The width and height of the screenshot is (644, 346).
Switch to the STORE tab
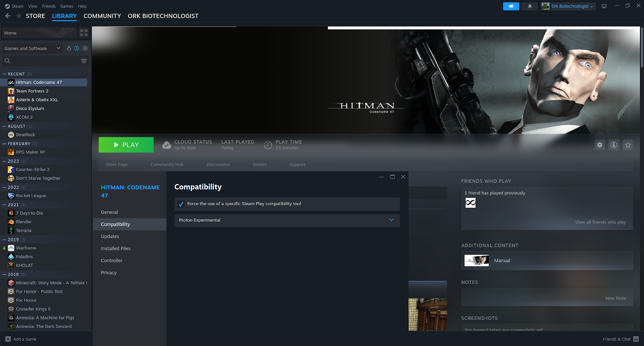(x=35, y=16)
